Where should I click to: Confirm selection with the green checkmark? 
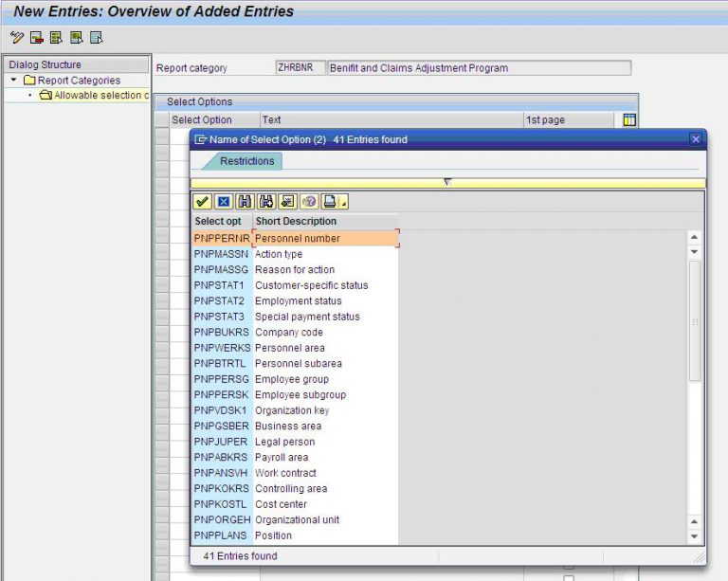(202, 202)
